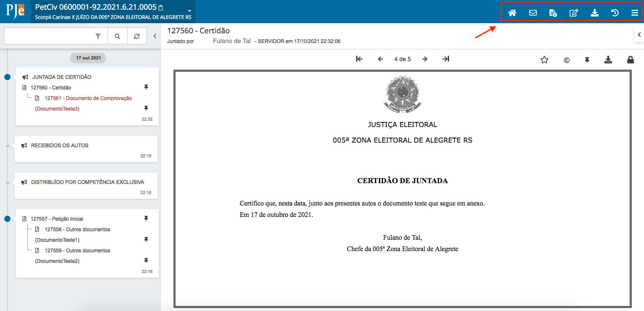Click CERTIDÃO DE JUNTADA heading in document
644x311 pixels.
[402, 181]
